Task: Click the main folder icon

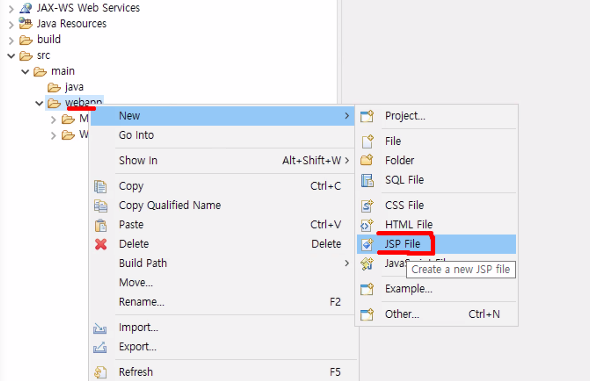Action: [40, 71]
